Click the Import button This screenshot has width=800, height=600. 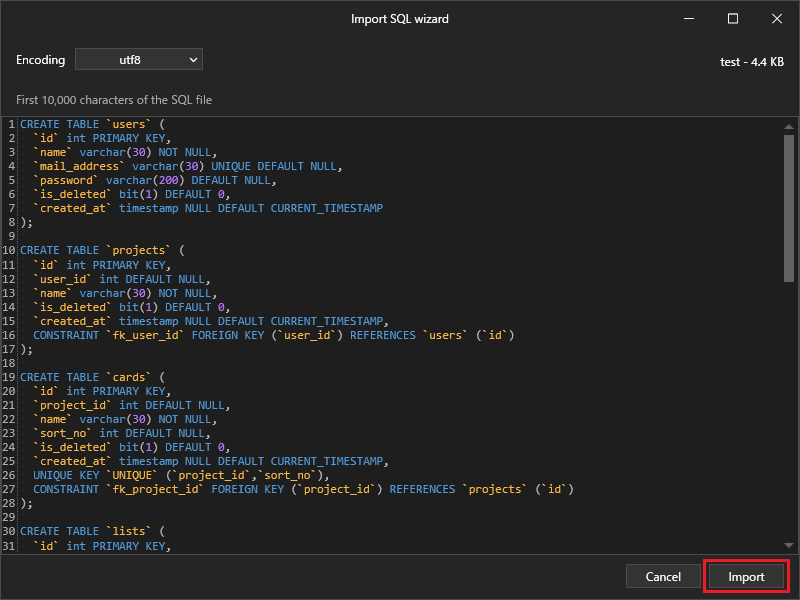tap(746, 577)
